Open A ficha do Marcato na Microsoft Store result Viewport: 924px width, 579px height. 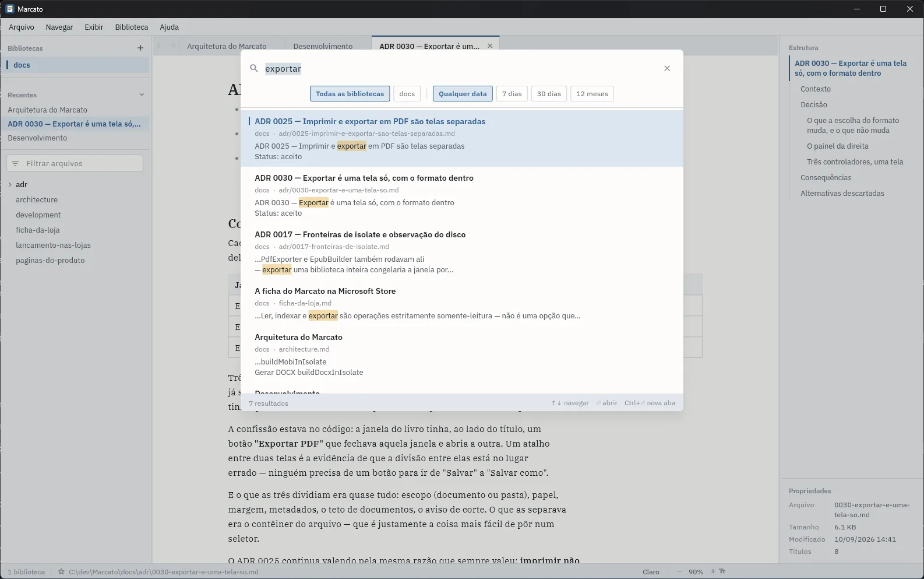pyautogui.click(x=461, y=303)
